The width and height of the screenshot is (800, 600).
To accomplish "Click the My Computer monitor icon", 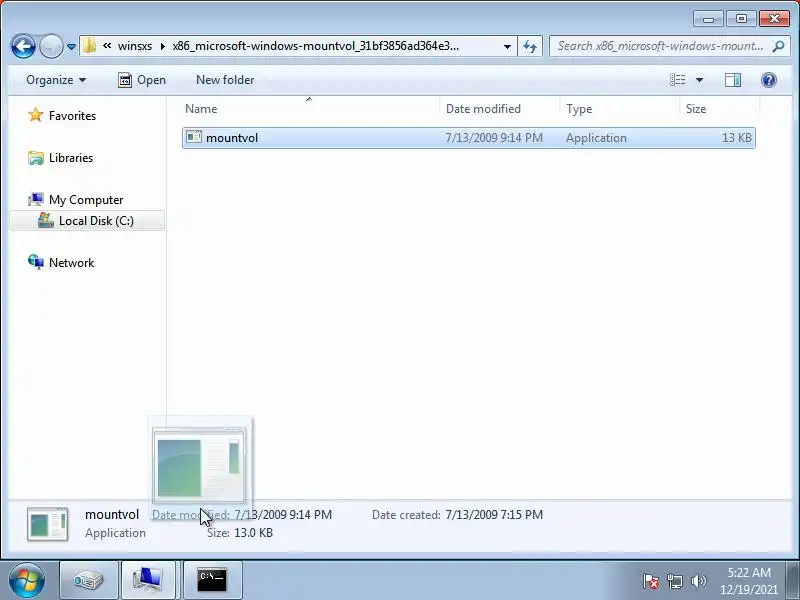I will pyautogui.click(x=36, y=199).
